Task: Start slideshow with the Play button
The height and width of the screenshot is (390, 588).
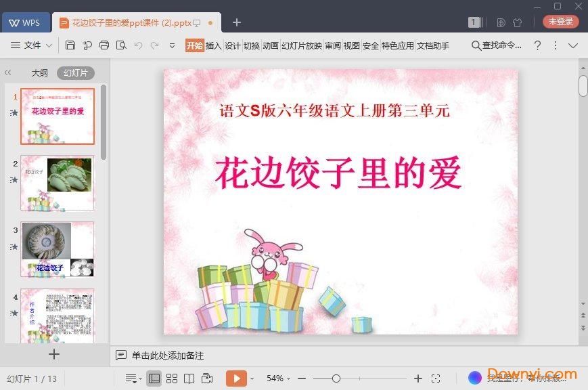Action: tap(235, 378)
